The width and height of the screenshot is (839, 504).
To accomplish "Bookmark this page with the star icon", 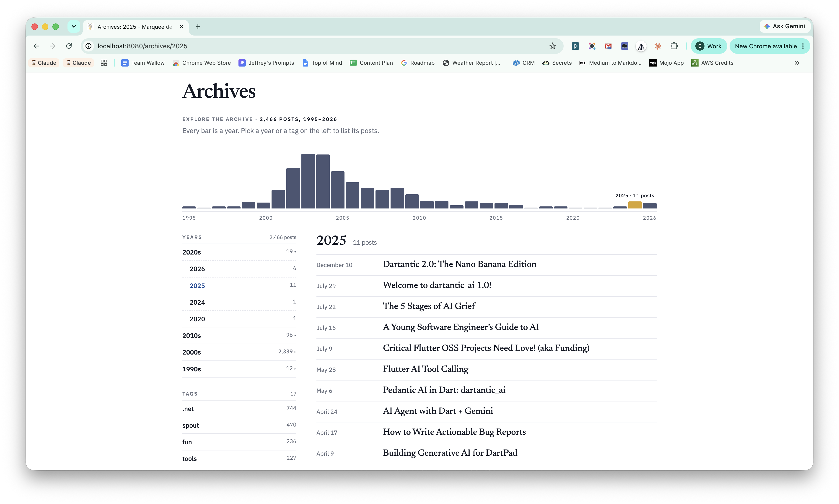I will [553, 46].
